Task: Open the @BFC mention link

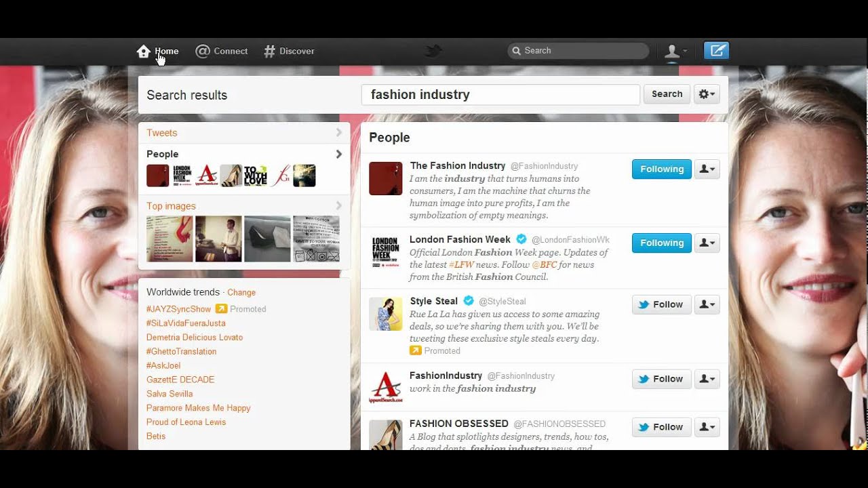Action: pos(544,265)
